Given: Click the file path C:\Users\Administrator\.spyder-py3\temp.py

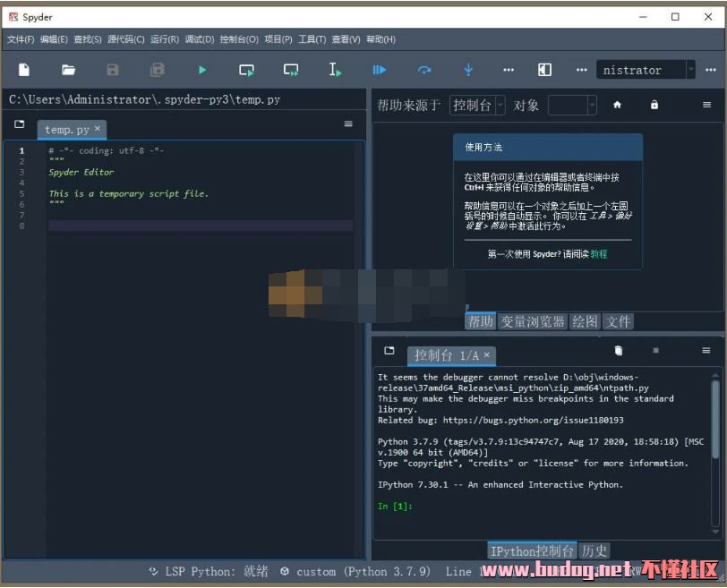Looking at the screenshot, I should (145, 99).
